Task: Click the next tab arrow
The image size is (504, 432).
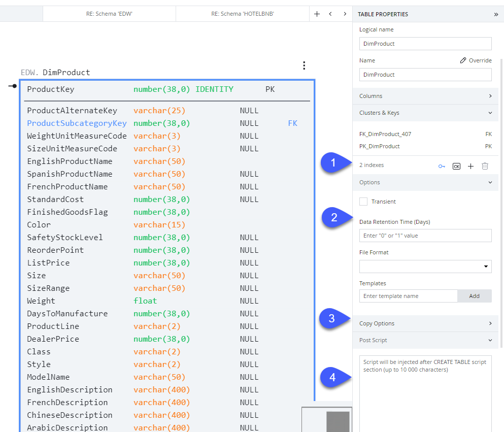Action: 345,14
